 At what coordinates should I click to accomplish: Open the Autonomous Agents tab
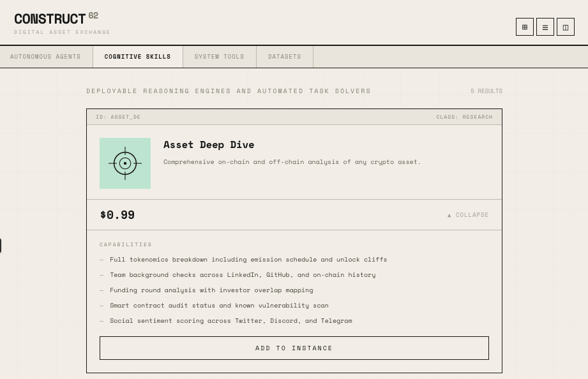(45, 56)
